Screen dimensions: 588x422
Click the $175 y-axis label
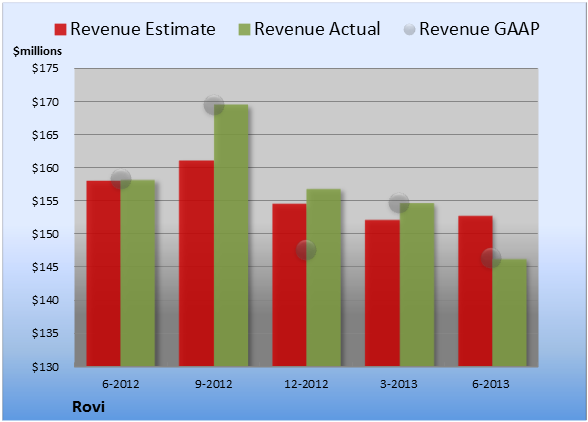pyautogui.click(x=45, y=68)
